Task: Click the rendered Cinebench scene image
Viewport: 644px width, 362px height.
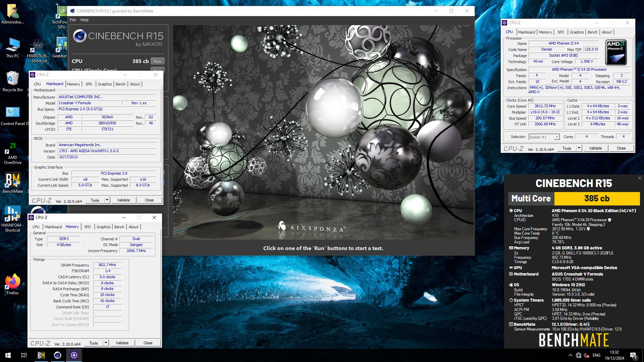Action: coord(323,132)
